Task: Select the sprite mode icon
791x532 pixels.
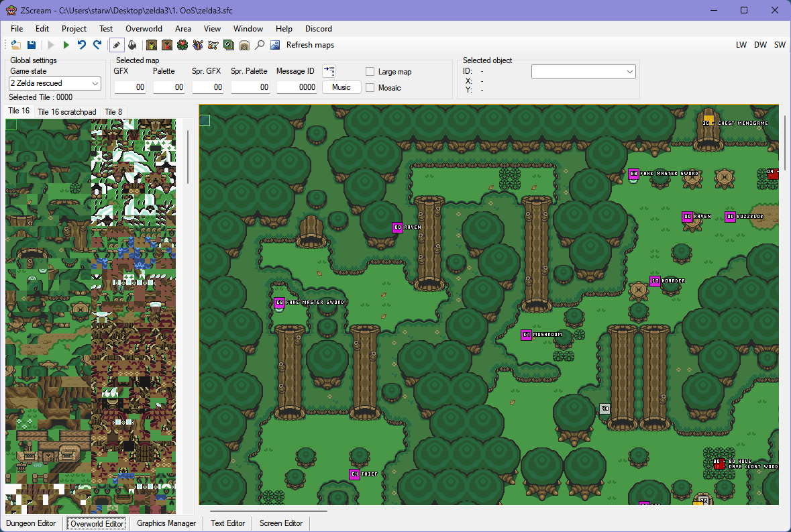Action: (198, 45)
